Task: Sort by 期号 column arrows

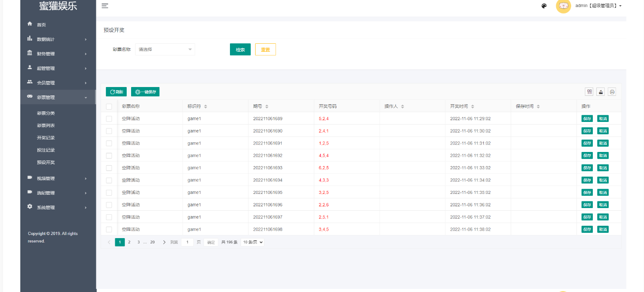Action: point(267,106)
